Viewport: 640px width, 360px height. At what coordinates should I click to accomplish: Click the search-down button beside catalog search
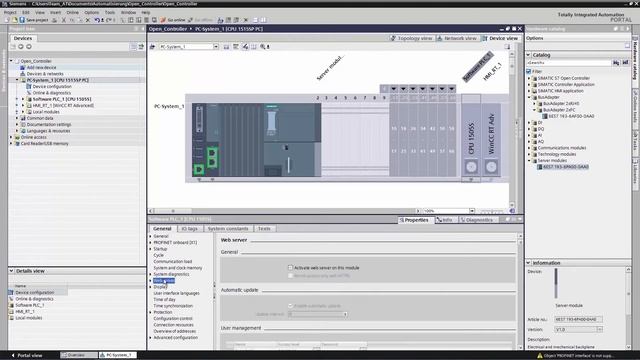(x=616, y=62)
